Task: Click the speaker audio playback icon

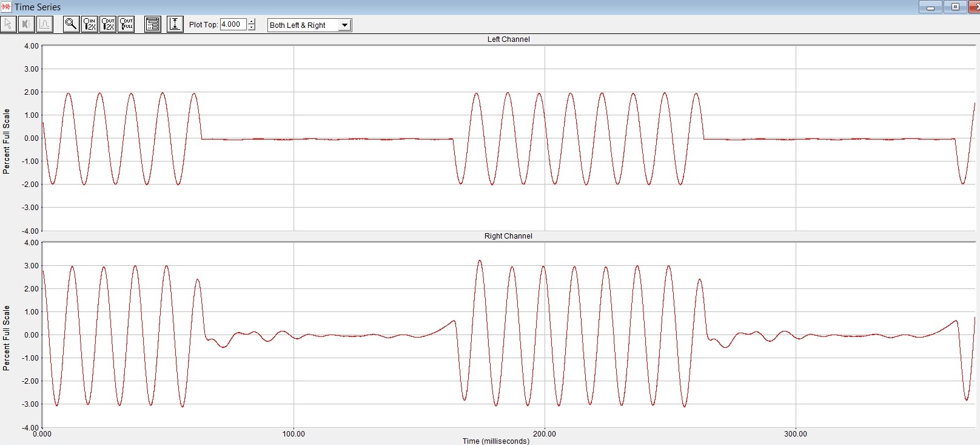Action: pos(27,24)
